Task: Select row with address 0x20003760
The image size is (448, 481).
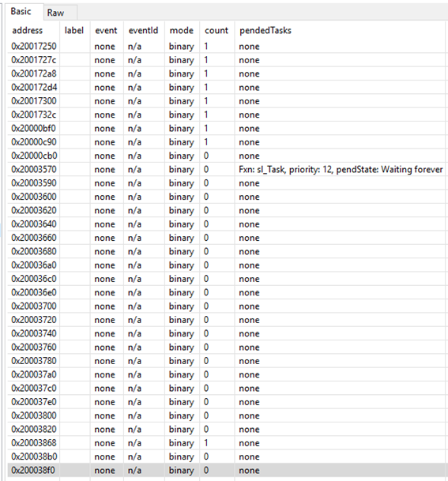Action: [227, 348]
